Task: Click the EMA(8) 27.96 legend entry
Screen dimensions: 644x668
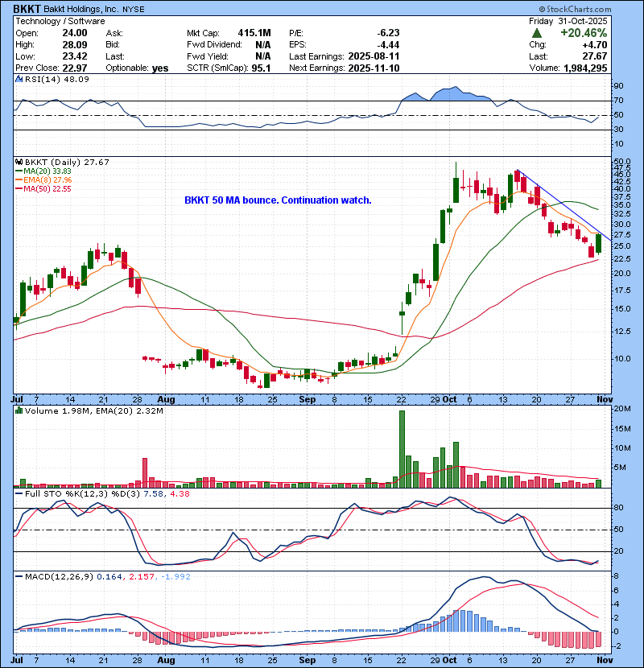Action: pos(43,179)
